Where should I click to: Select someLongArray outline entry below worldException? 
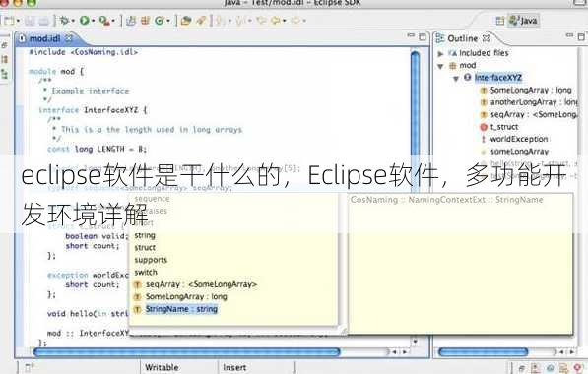(x=519, y=152)
